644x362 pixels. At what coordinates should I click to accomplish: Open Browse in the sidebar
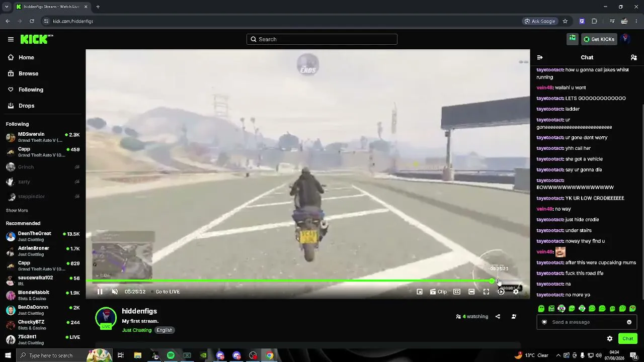point(23,73)
